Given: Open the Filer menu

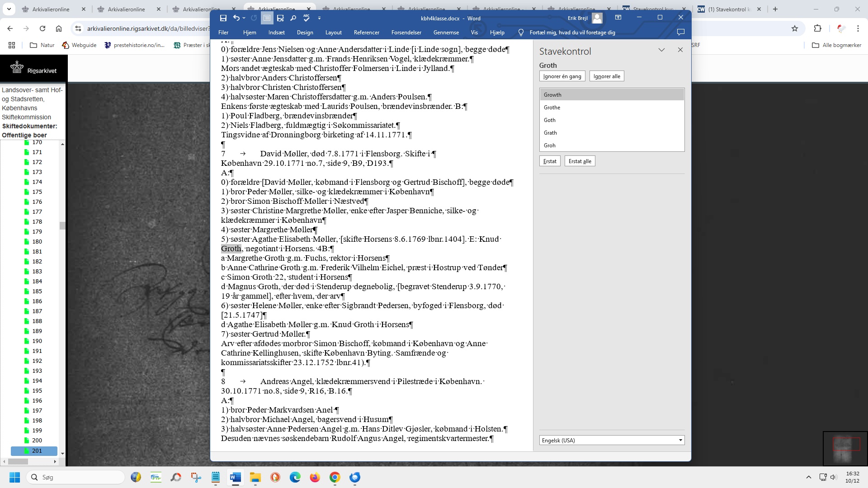Looking at the screenshot, I should coord(223,33).
